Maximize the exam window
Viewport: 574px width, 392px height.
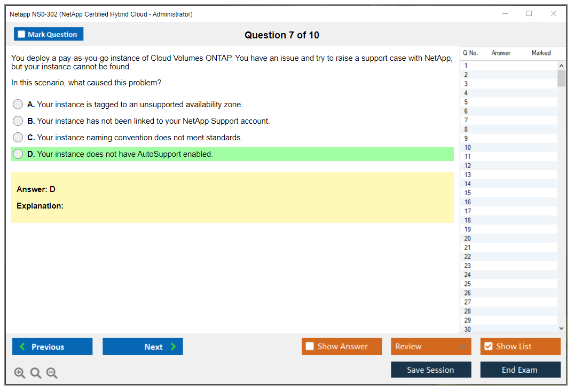coord(529,14)
